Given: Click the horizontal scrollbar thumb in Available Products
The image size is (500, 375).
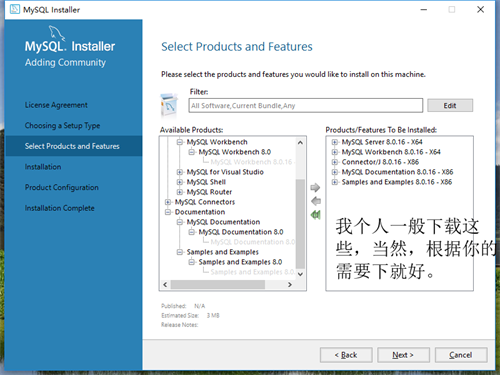Looking at the screenshot, I should (218, 285).
